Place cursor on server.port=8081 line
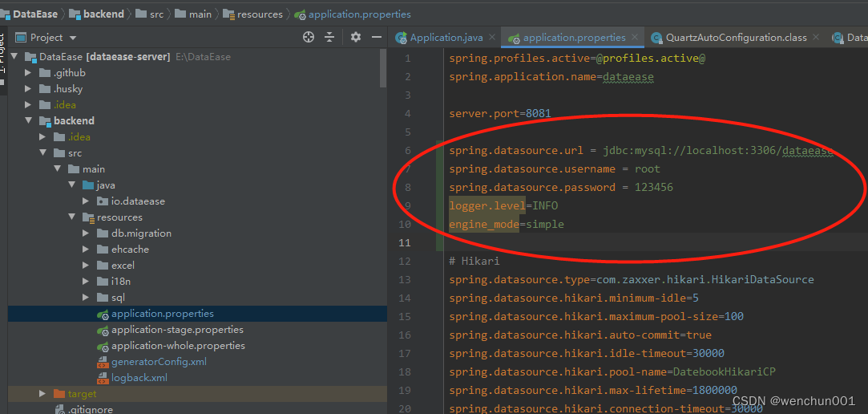The height and width of the screenshot is (414, 868). tap(500, 114)
